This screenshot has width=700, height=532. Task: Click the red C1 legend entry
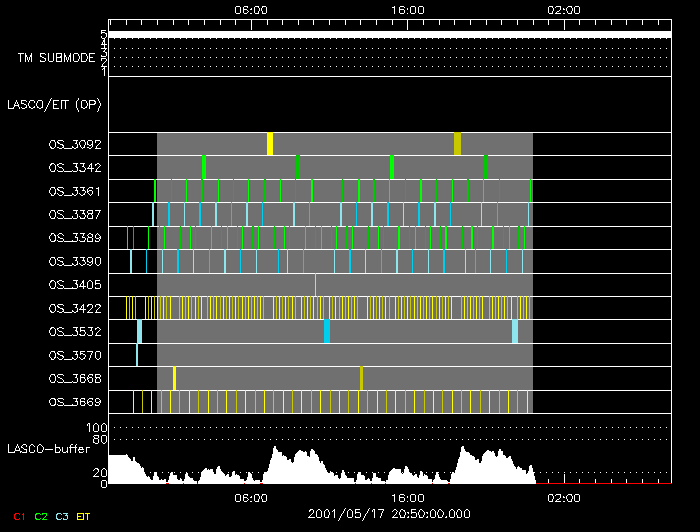coord(15,516)
